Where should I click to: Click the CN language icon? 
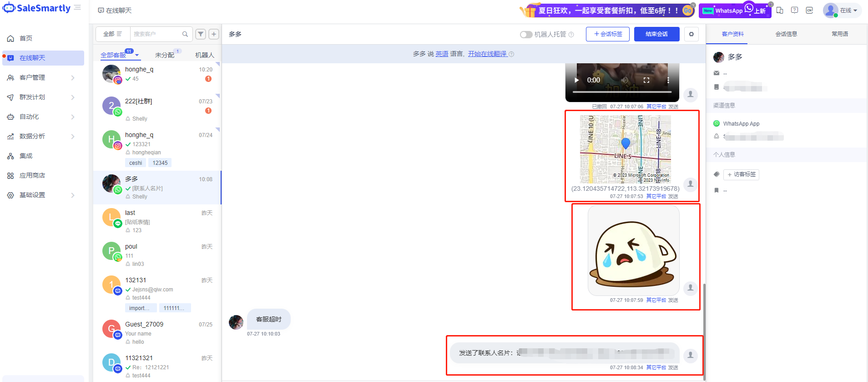809,10
